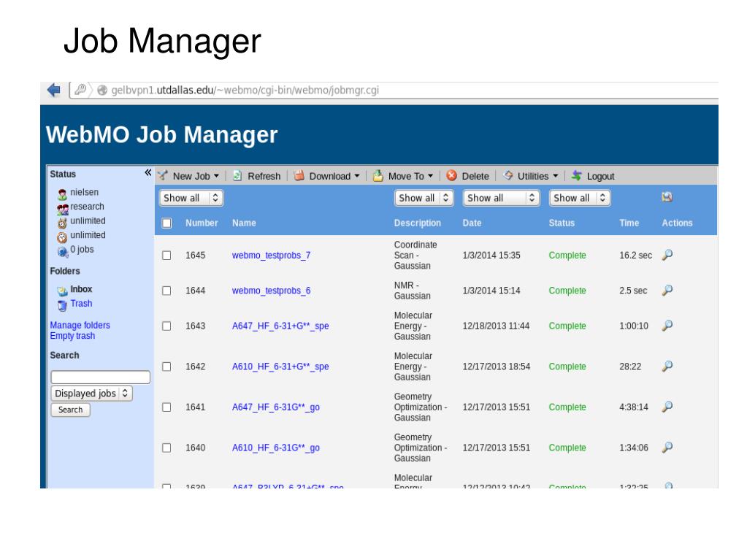Click the Logout arrows icon
This screenshot has height=560, width=747.
[x=576, y=176]
